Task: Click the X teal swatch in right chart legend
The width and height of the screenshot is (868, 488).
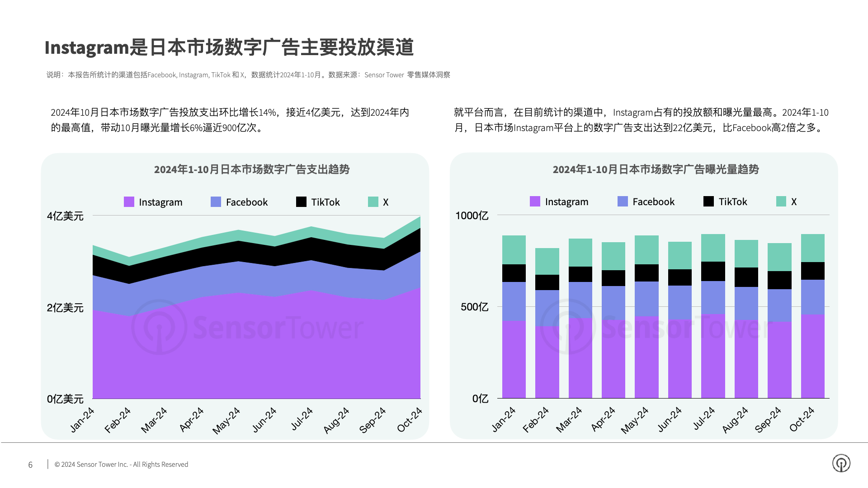Action: coord(781,202)
